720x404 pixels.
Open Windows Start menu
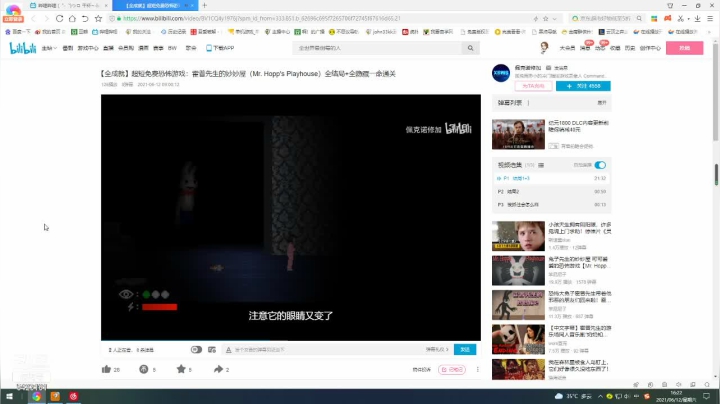pos(9,396)
